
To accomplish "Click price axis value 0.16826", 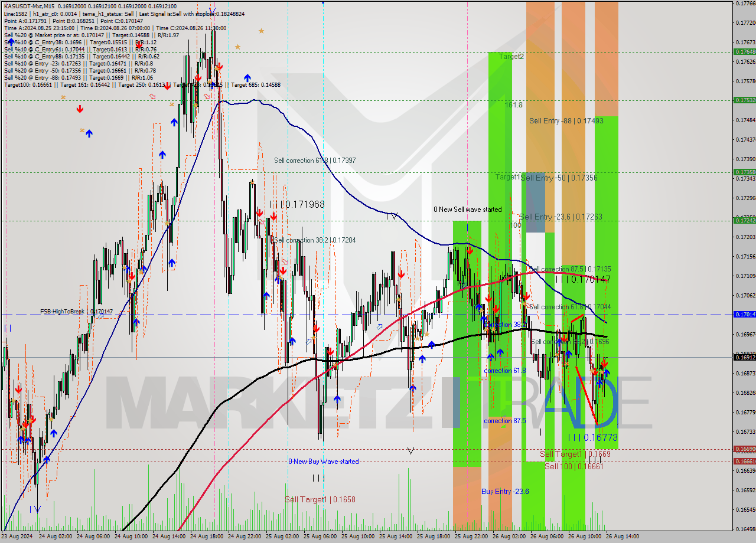I will tap(745, 392).
